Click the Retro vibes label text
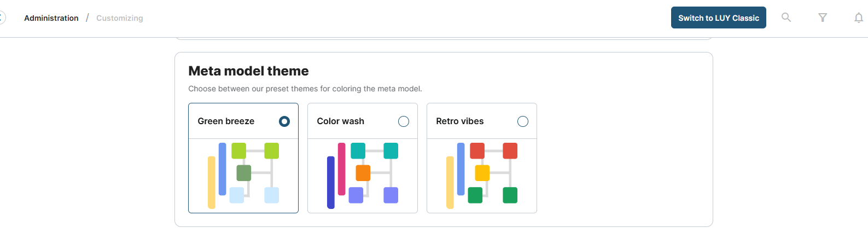 pos(460,121)
